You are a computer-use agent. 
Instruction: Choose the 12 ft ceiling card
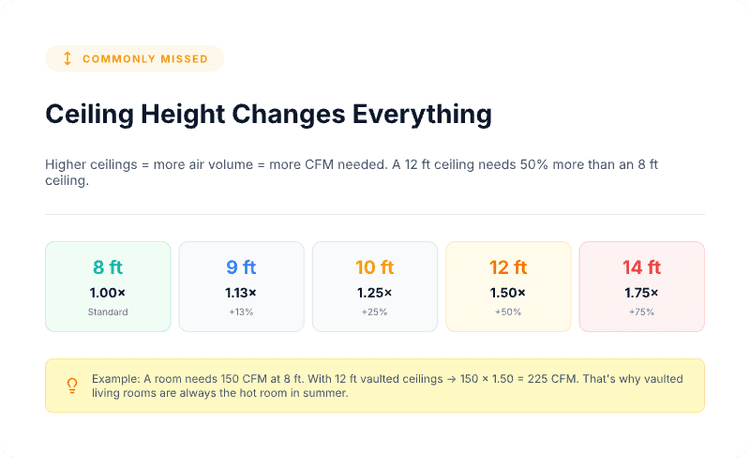(508, 286)
